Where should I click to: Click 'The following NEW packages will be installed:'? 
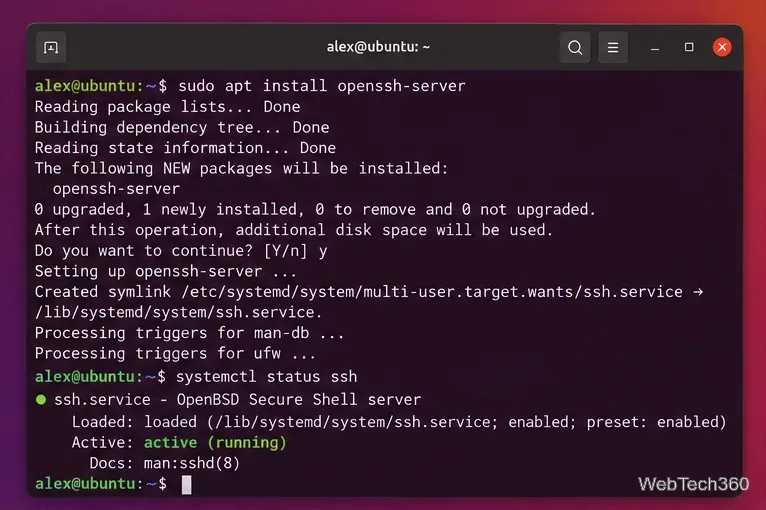point(241,169)
